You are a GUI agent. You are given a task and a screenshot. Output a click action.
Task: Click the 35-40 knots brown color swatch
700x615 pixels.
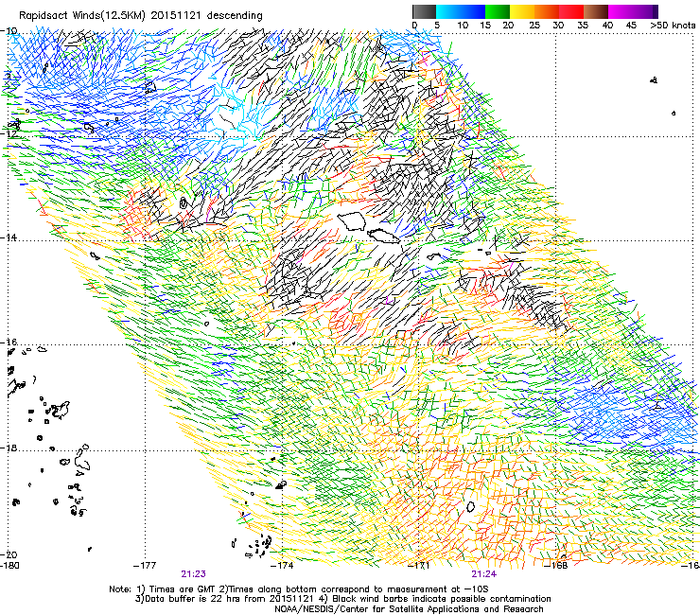[x=596, y=11]
